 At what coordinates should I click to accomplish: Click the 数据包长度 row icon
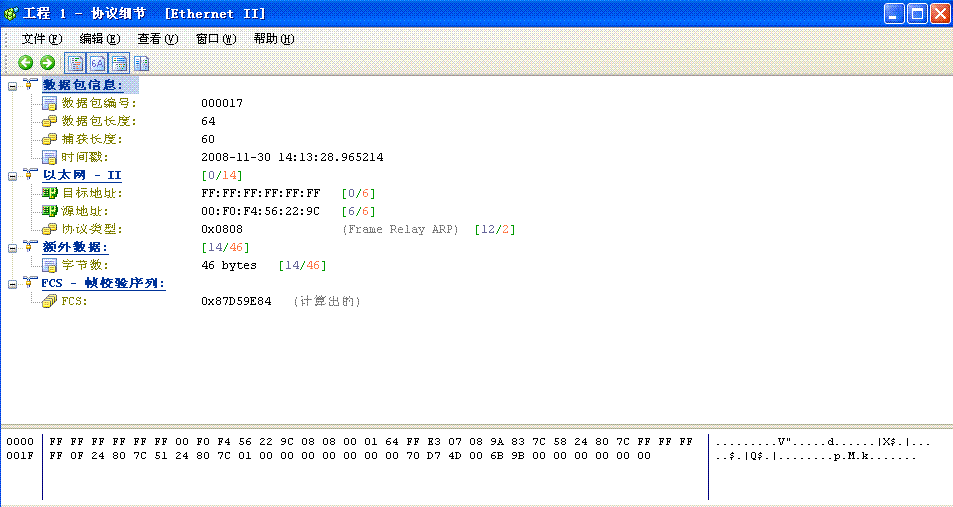49,122
